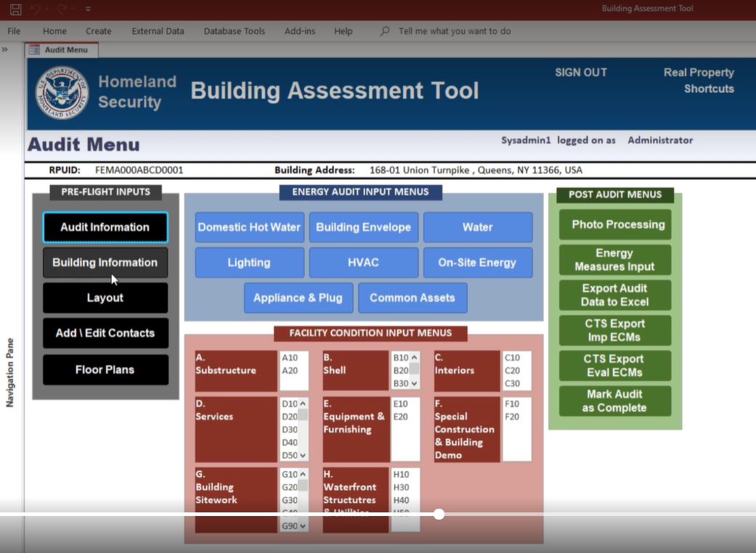Open On-Site Energy menu

[478, 263]
